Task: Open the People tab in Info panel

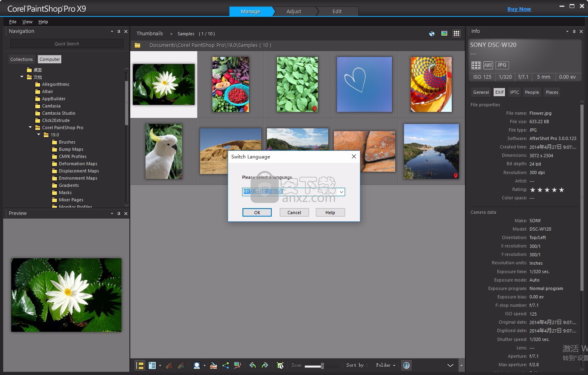Action: (532, 92)
